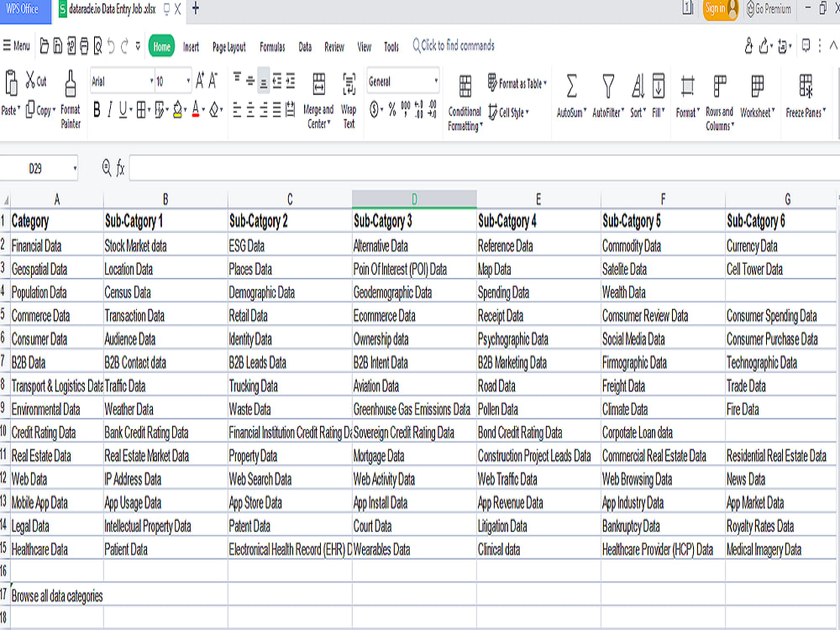Switch to the WPS Office home tab
Viewport: 840px width, 630px height.
click(x=25, y=11)
